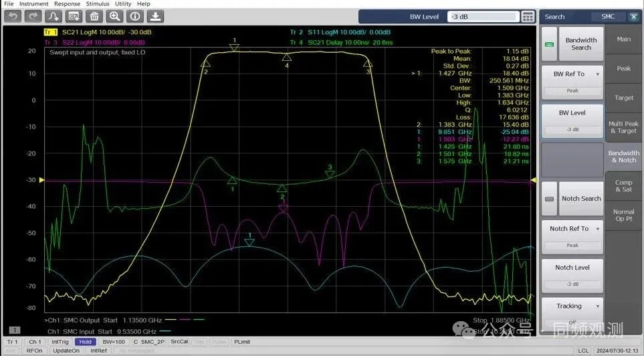644x356 pixels.
Task: Switch to Normal Op Pt tab
Action: point(623,215)
